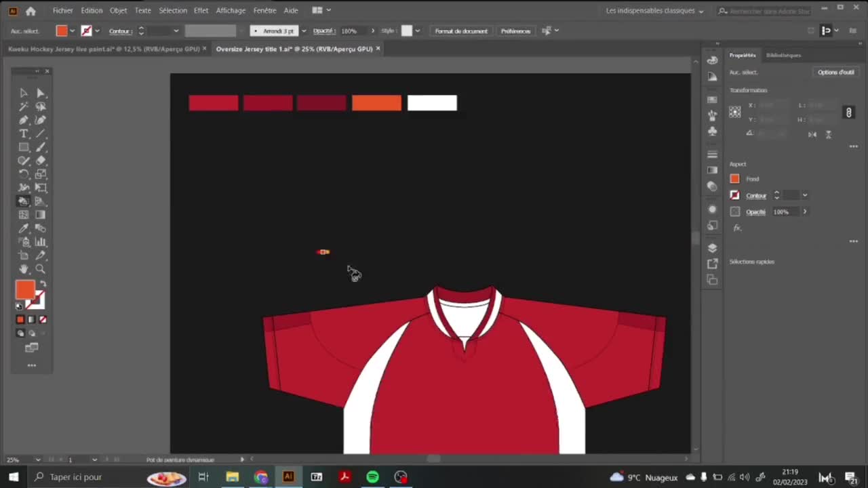Swap fill and stroke colors

pyautogui.click(x=43, y=284)
